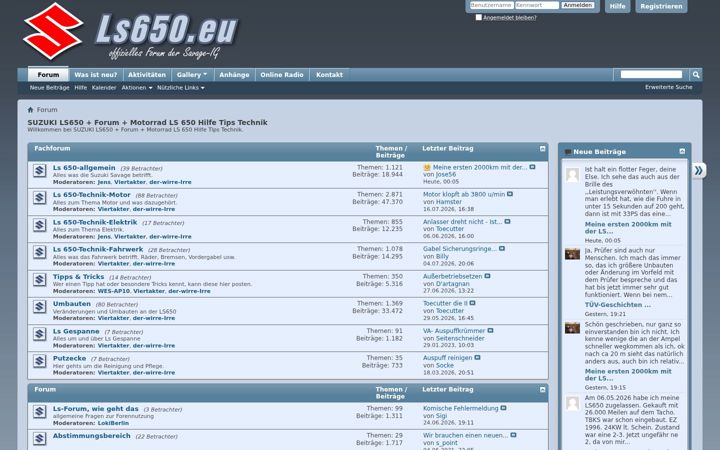This screenshot has height=450, width=720.
Task: Open moderator WES-AP10 profile
Action: [113, 291]
